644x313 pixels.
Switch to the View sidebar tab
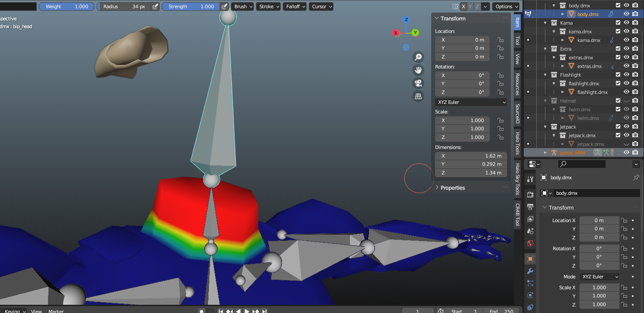pos(517,59)
